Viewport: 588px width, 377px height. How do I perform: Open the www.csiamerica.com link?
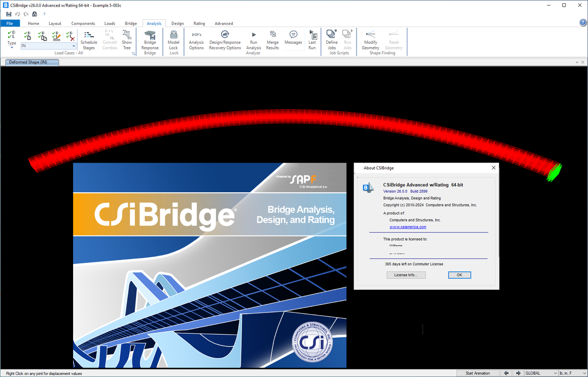pyautogui.click(x=408, y=227)
